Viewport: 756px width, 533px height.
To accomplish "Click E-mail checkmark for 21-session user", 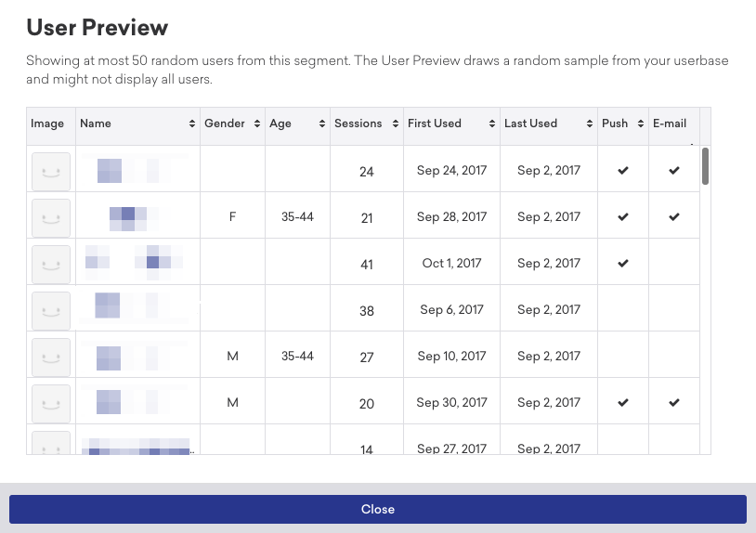I will click(674, 217).
